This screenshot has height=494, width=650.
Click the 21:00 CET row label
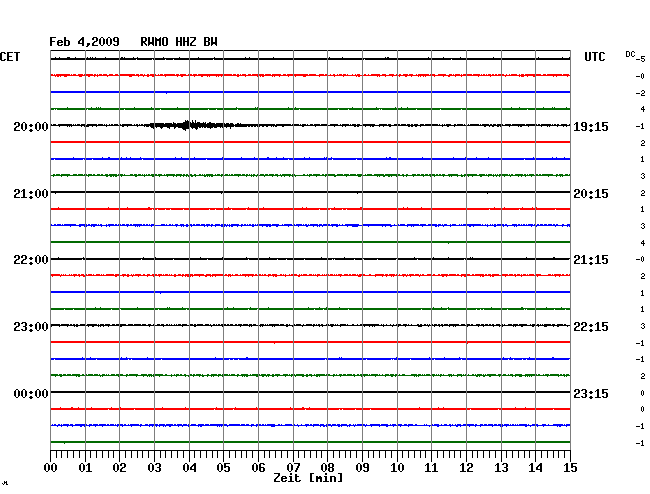click(31, 194)
